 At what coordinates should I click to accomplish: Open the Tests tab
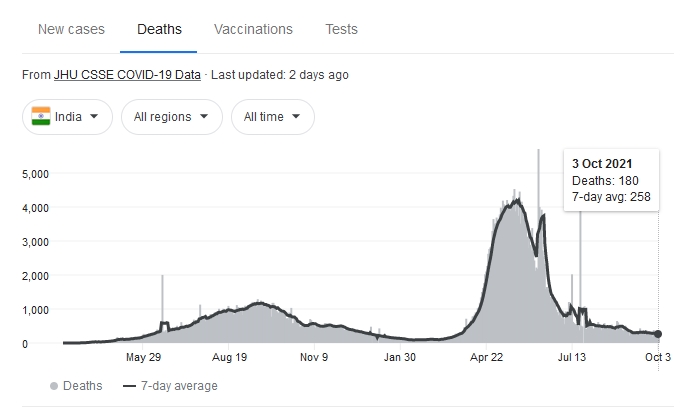(x=341, y=29)
